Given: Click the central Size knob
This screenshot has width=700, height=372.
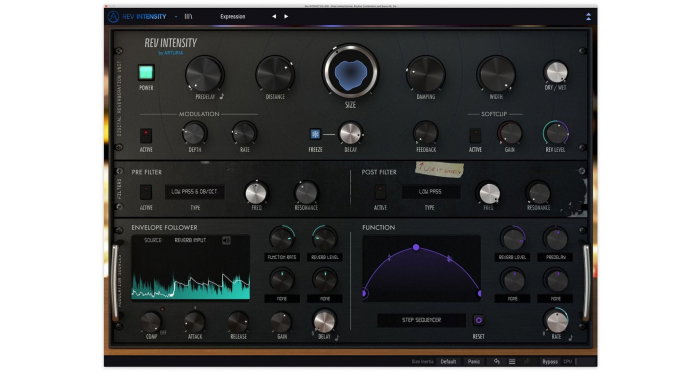Looking at the screenshot, I should 350,72.
